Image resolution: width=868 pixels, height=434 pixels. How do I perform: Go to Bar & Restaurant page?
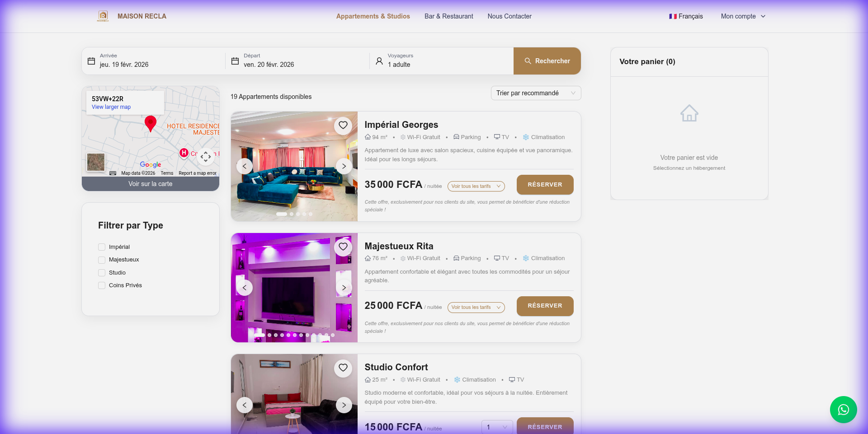coord(448,16)
